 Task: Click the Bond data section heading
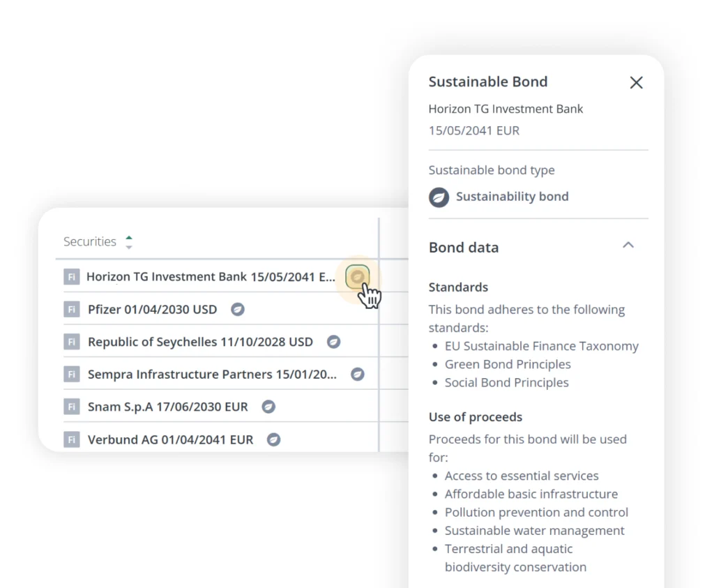[x=464, y=248]
